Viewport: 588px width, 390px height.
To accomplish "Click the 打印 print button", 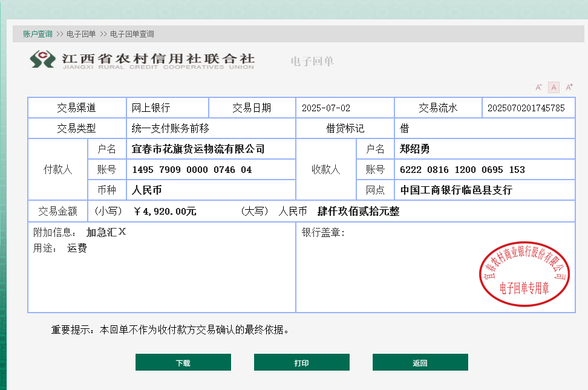I will 301,362.
